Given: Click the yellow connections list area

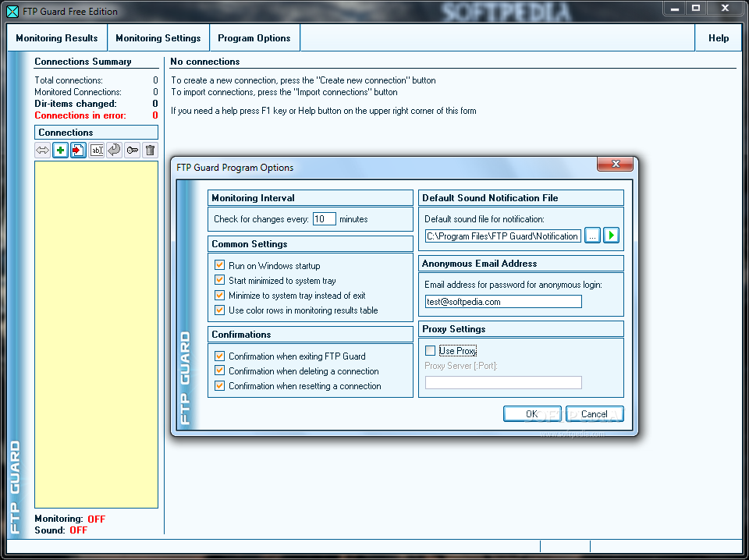Looking at the screenshot, I should coord(96,335).
